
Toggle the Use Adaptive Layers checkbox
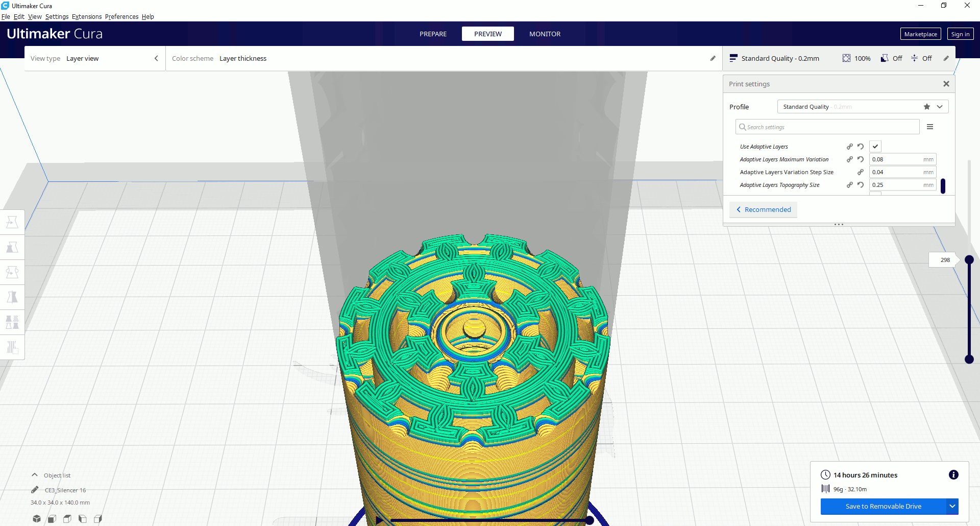pyautogui.click(x=875, y=147)
